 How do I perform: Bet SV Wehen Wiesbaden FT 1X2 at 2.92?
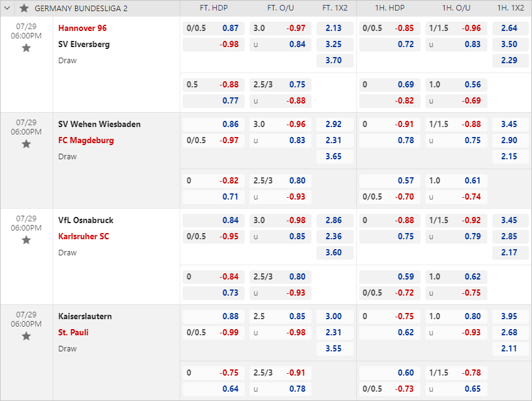[x=335, y=125]
